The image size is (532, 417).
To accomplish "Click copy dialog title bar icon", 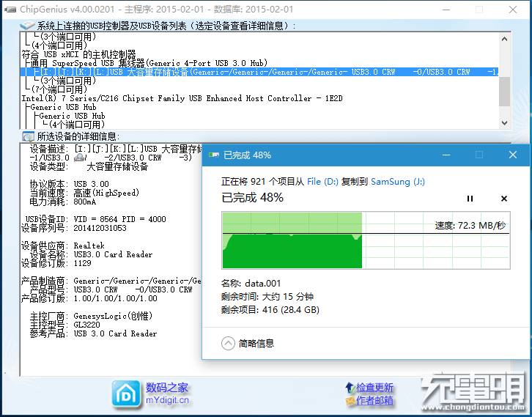I will pos(214,155).
